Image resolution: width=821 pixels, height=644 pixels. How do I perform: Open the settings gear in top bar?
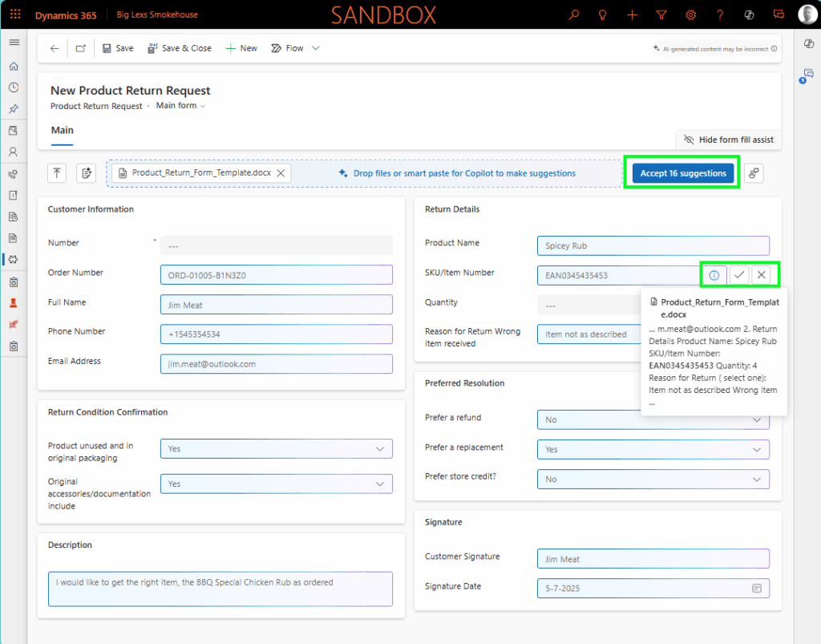(x=690, y=14)
